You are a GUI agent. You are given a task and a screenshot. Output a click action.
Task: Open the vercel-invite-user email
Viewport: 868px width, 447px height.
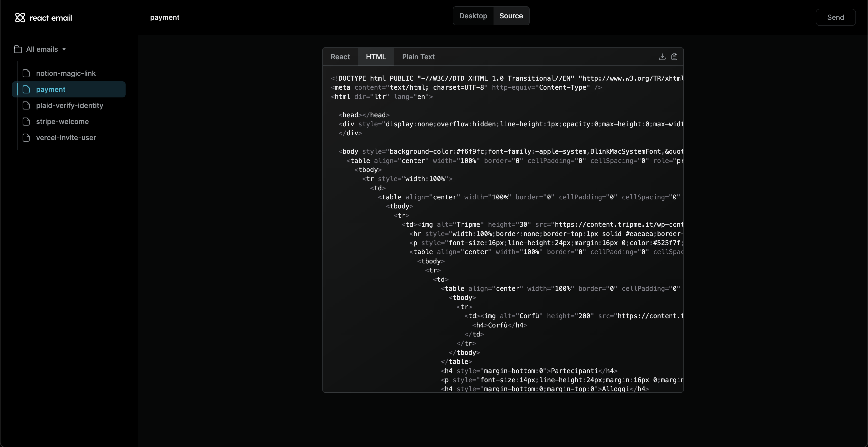[x=66, y=138]
